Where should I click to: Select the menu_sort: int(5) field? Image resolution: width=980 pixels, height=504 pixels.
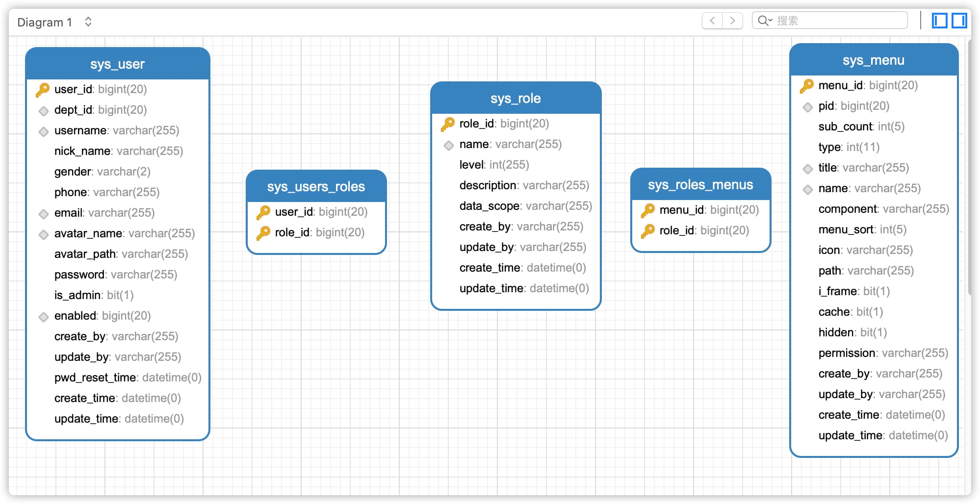pyautogui.click(x=862, y=229)
